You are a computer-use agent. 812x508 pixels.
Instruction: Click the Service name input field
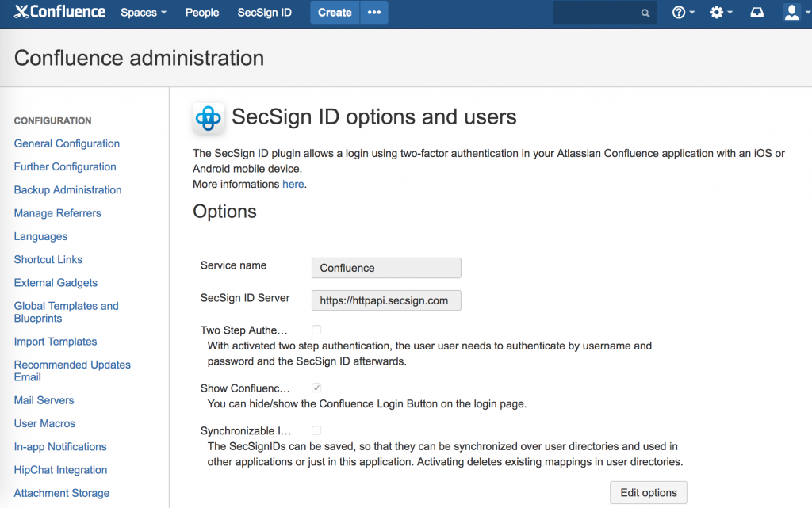[x=385, y=268]
